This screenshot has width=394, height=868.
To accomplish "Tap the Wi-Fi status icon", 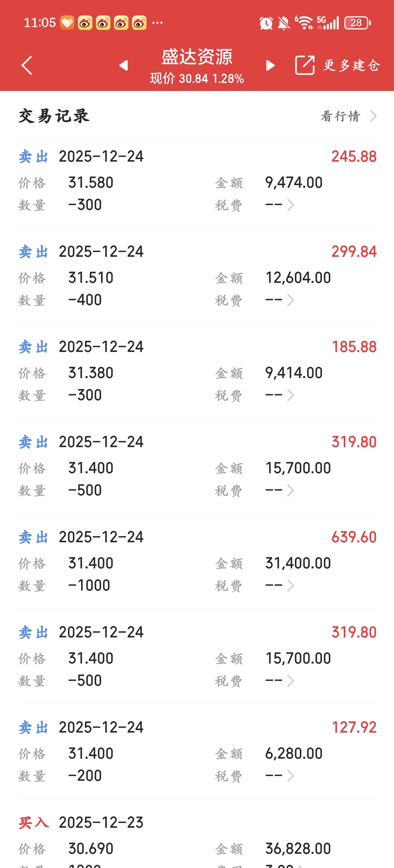I will (304, 23).
